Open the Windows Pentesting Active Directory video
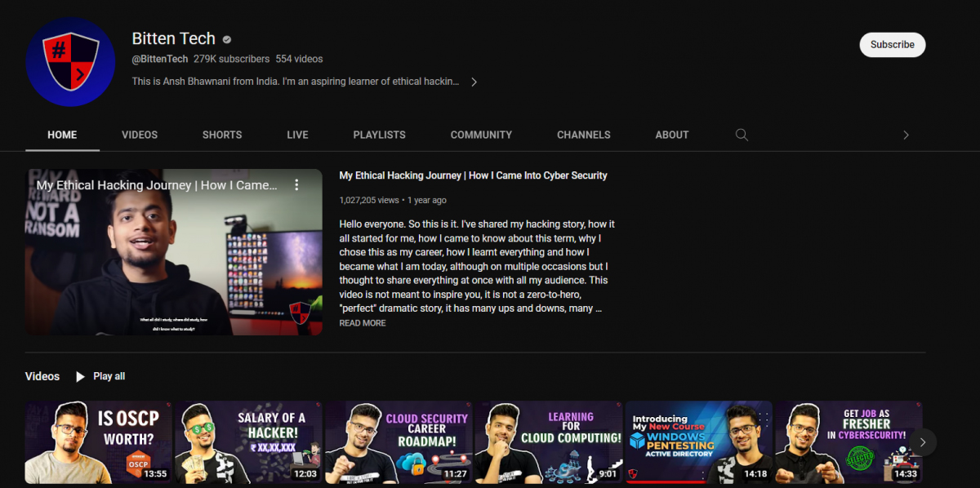Screen dimensions: 980x488 click(x=699, y=442)
